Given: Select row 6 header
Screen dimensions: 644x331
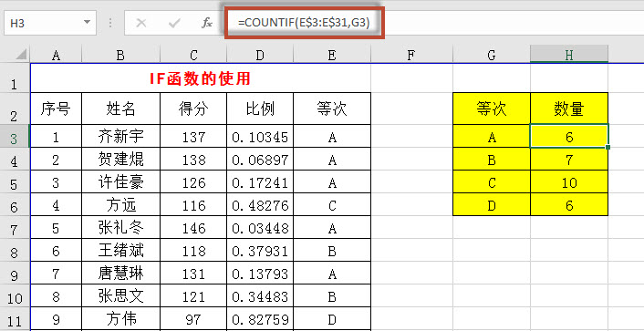Looking at the screenshot, I should [15, 205].
